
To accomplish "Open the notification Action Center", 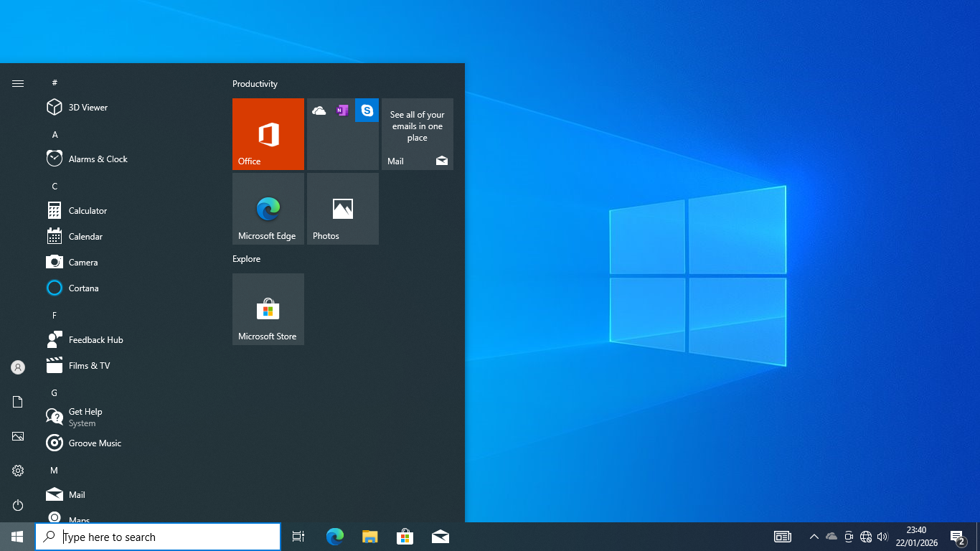I will click(x=957, y=537).
